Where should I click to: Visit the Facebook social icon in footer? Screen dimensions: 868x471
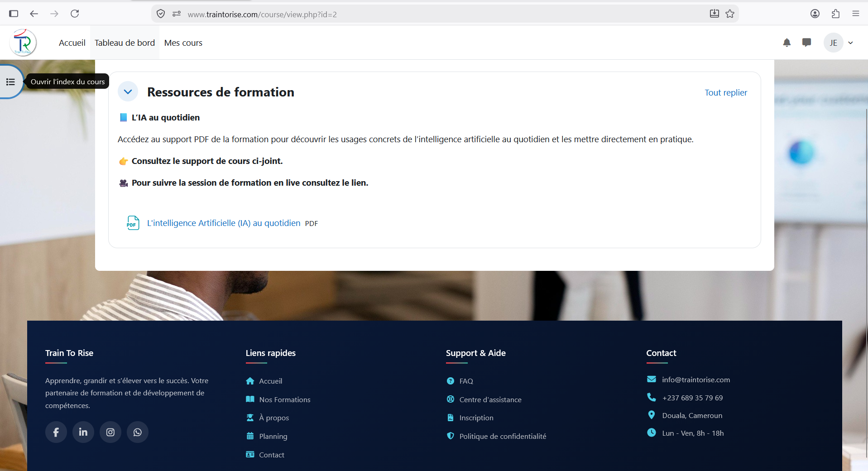[56, 432]
